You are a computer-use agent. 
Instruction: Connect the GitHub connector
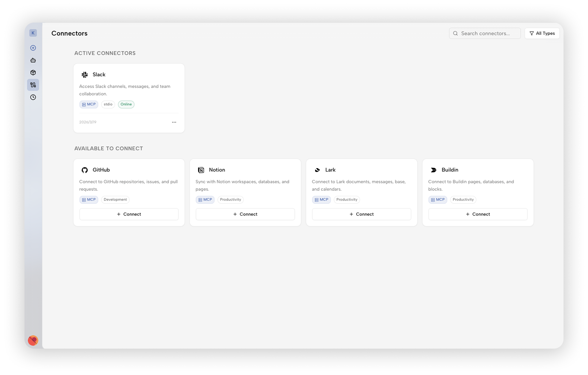tap(129, 214)
